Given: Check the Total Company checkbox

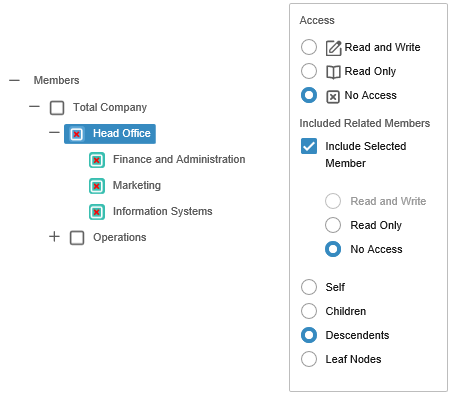Looking at the screenshot, I should [x=57, y=108].
